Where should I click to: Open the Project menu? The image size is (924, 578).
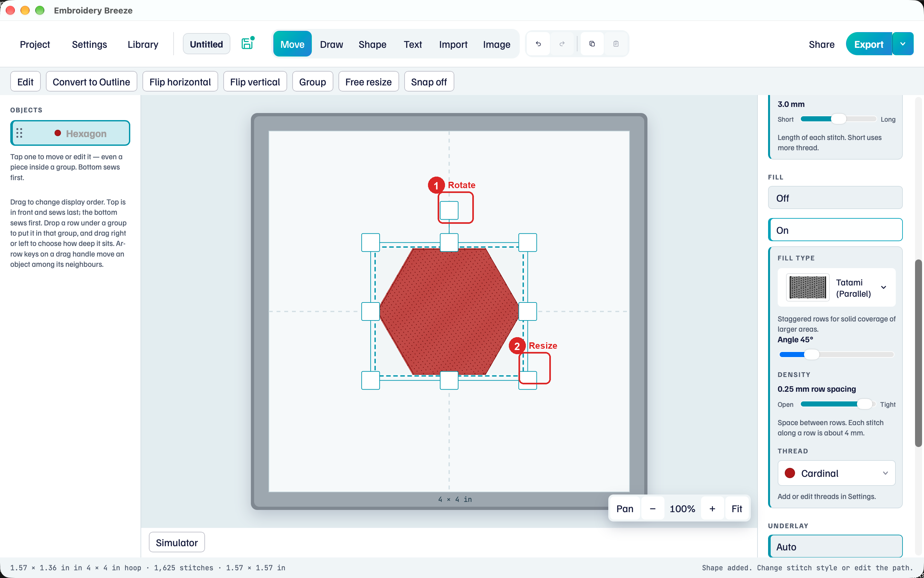tap(35, 44)
